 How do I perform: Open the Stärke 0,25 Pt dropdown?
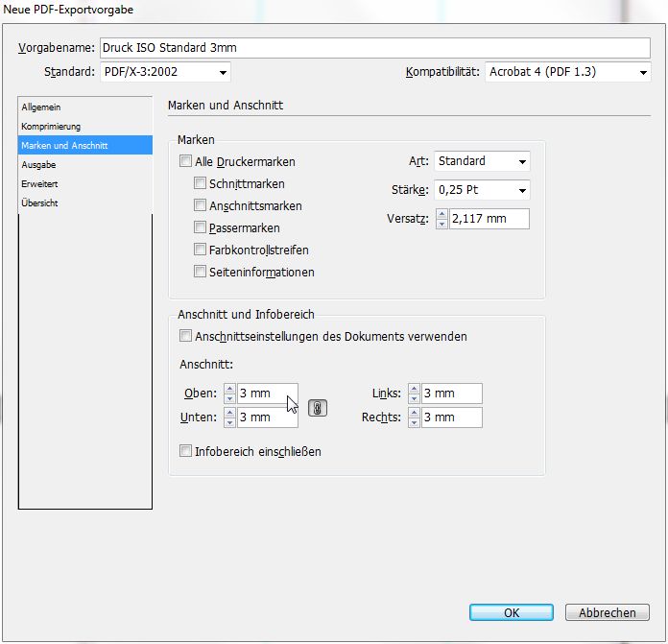coord(482,190)
